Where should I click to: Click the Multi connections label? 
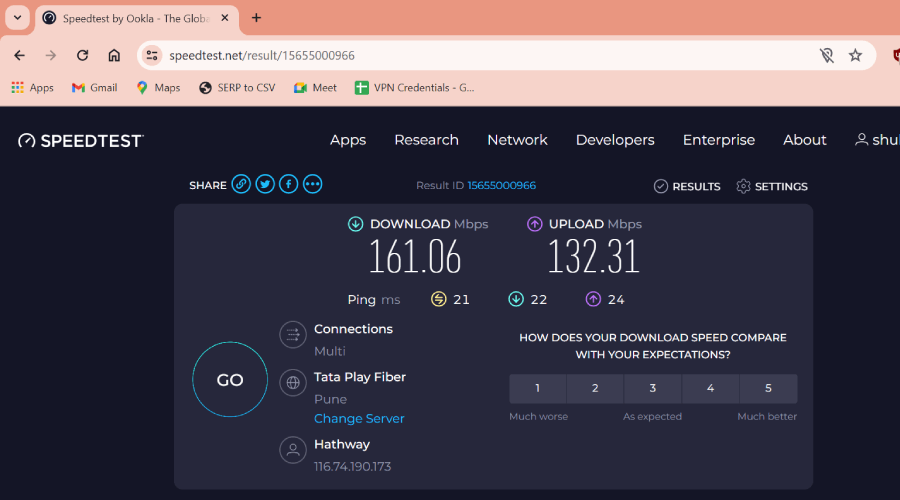point(329,351)
